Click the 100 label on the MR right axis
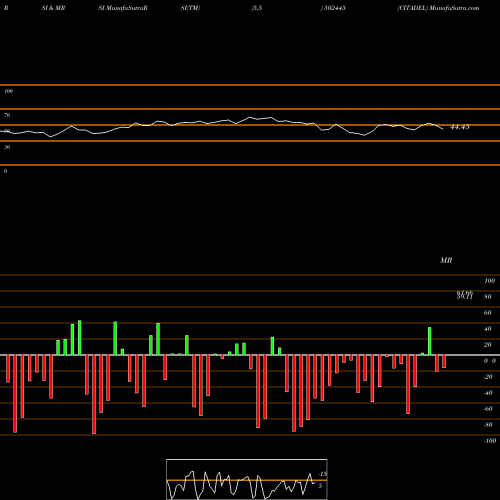Viewport: 500px width, 500px height. click(489, 281)
